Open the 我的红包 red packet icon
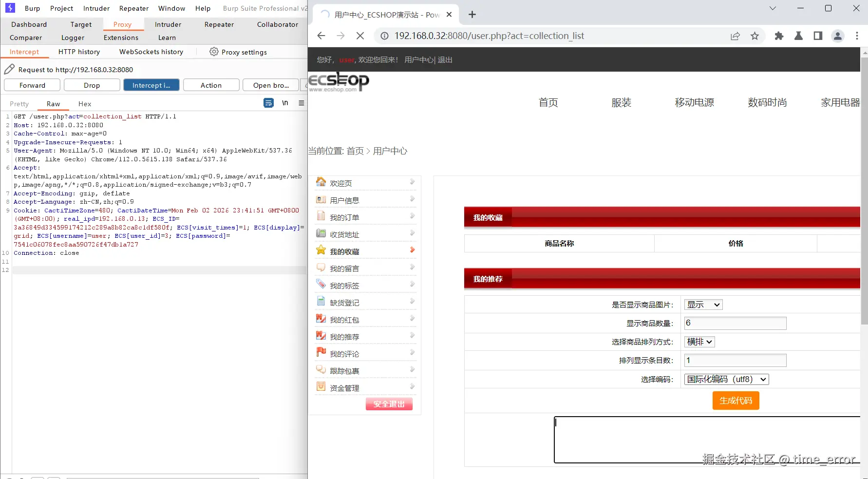Screen dimensions: 868x479 [321, 318]
